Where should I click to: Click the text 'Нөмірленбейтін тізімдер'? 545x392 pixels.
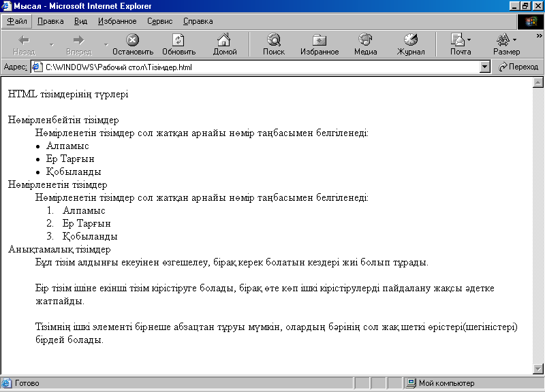pyautogui.click(x=63, y=120)
